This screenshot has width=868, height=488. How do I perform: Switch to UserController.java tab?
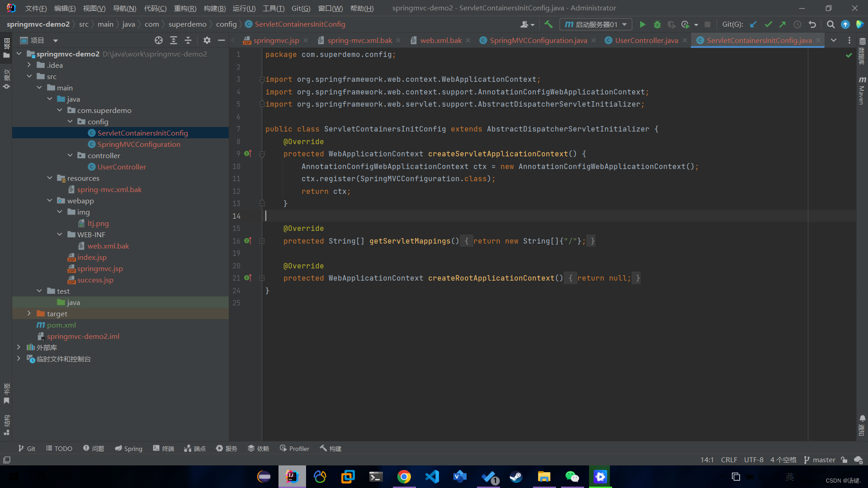pyautogui.click(x=646, y=41)
